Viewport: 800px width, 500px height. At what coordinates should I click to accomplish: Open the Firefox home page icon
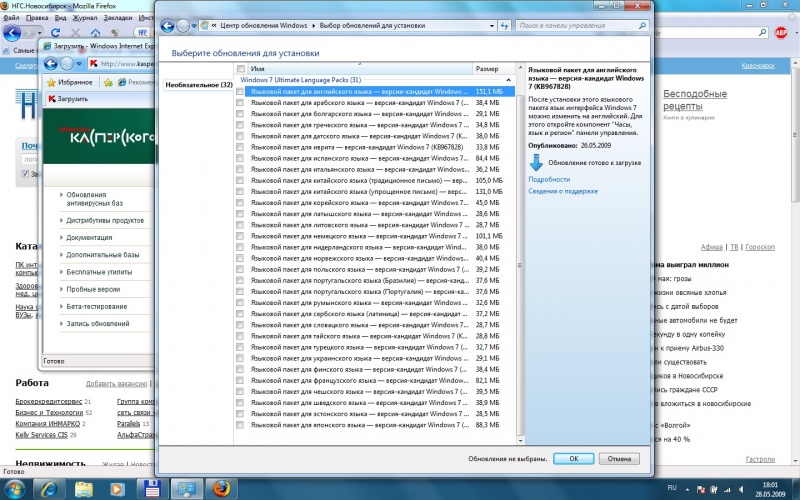click(95, 33)
